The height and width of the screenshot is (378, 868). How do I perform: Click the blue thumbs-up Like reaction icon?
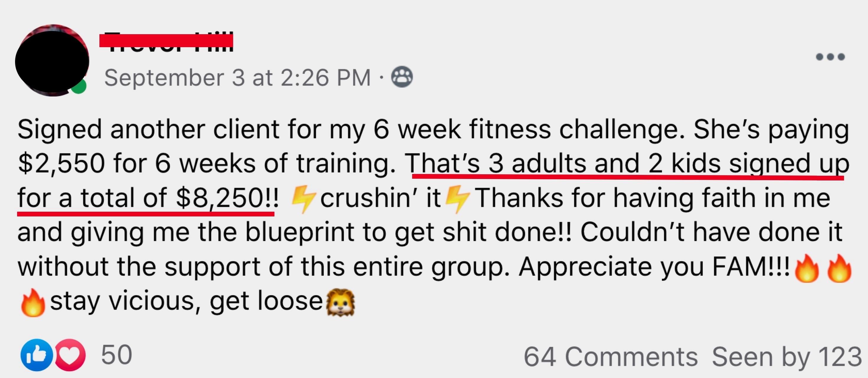(37, 355)
